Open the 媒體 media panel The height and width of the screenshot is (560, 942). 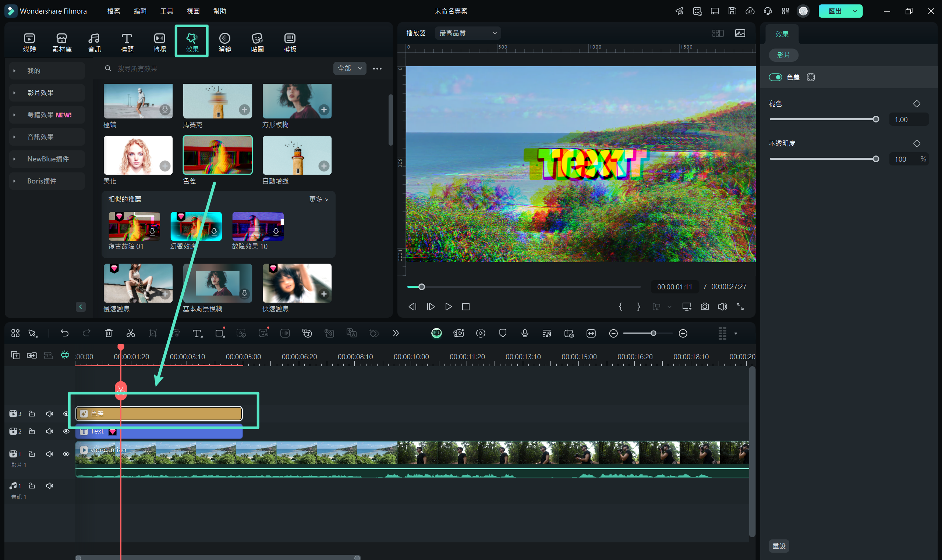tap(29, 43)
